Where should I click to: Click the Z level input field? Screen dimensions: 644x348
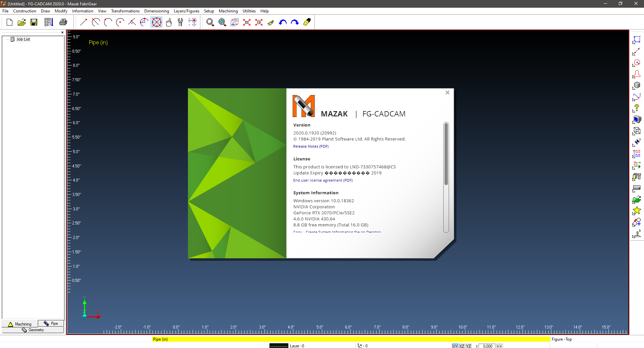point(487,346)
